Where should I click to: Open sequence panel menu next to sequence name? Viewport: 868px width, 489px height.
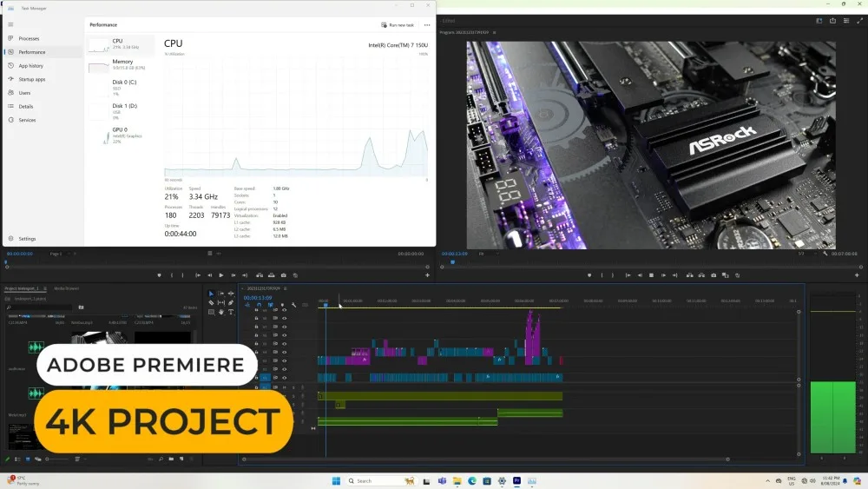coord(285,288)
